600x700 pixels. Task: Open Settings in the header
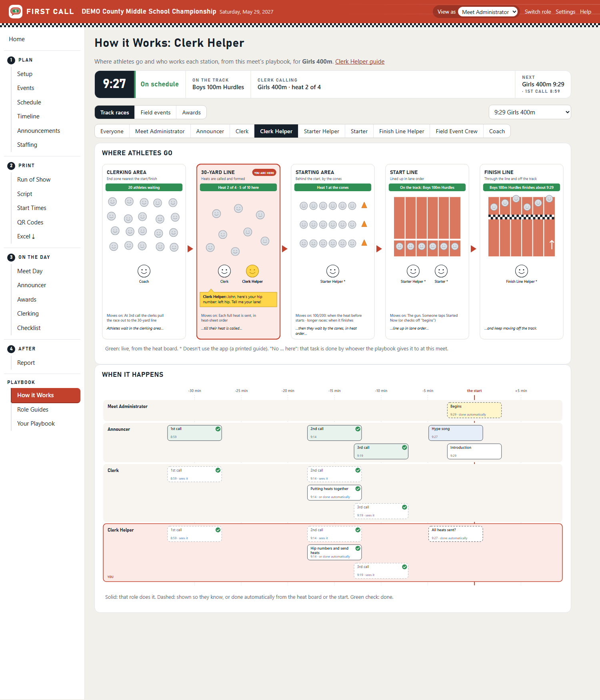coord(565,12)
